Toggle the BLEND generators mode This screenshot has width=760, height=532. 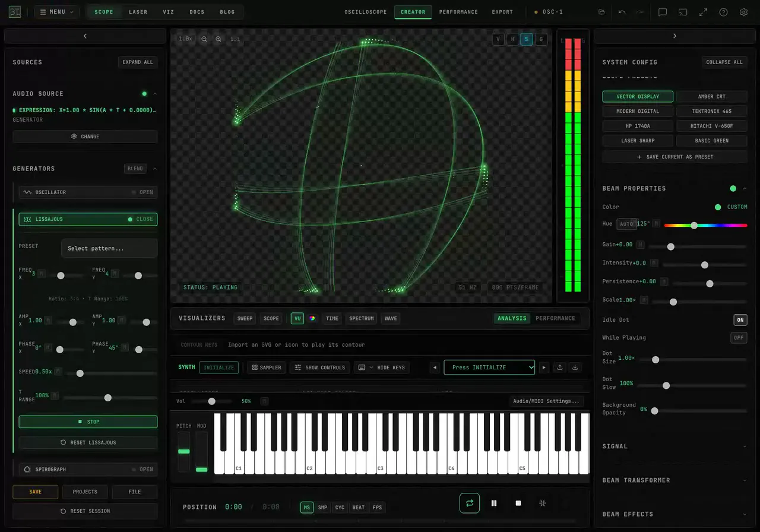coord(135,169)
